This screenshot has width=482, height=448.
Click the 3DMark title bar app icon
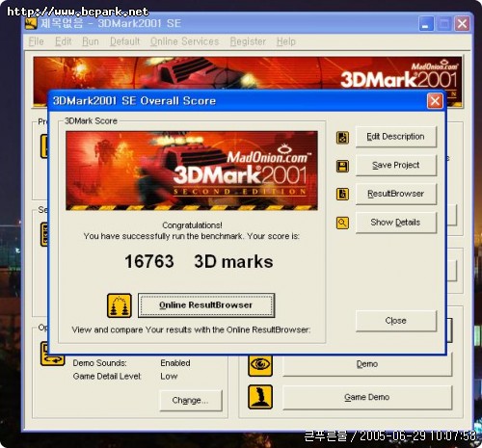tap(31, 23)
